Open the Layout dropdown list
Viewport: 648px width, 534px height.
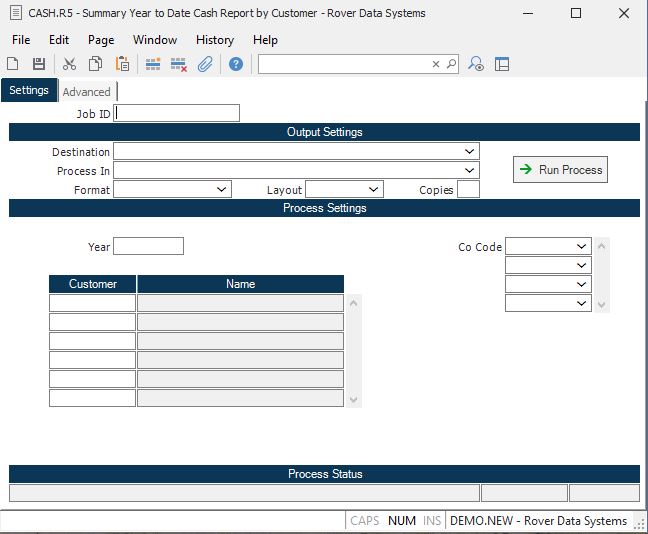click(374, 189)
